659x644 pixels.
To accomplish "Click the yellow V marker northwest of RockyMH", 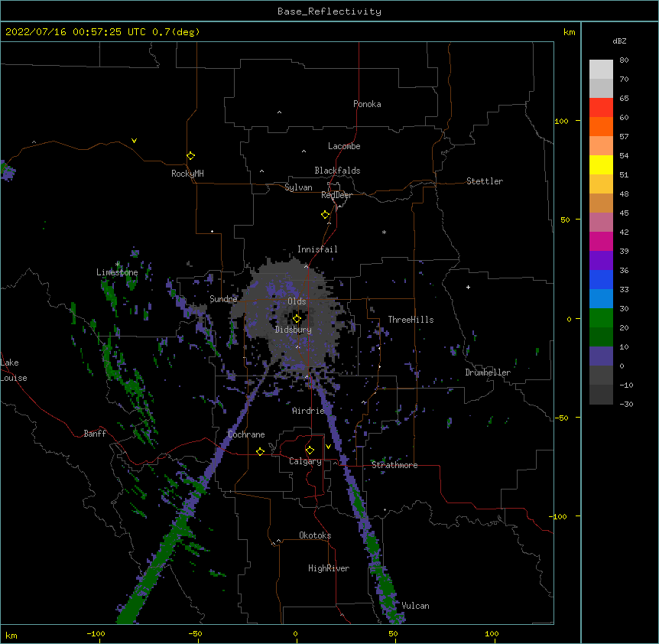I will pyautogui.click(x=134, y=141).
